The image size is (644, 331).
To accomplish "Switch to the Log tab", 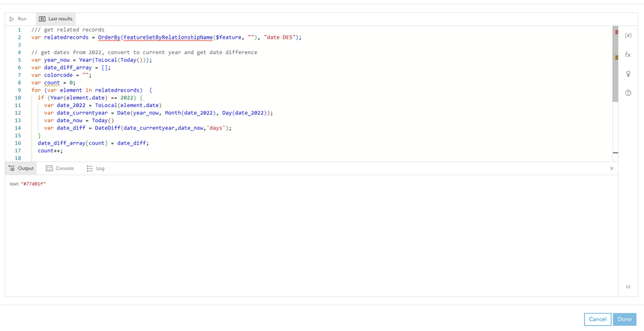I will 96,168.
